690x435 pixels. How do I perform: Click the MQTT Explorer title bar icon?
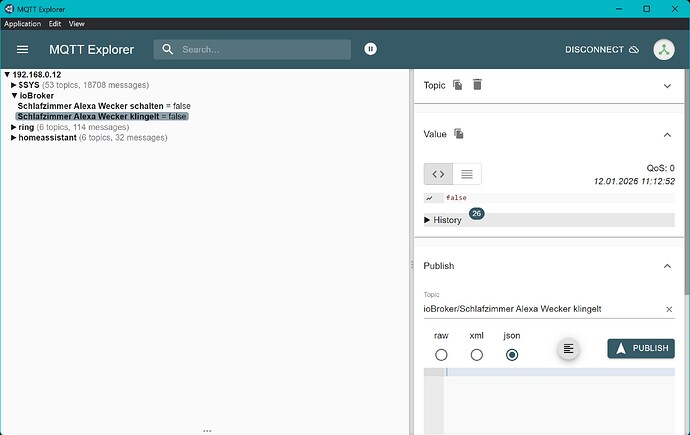pyautogui.click(x=9, y=9)
